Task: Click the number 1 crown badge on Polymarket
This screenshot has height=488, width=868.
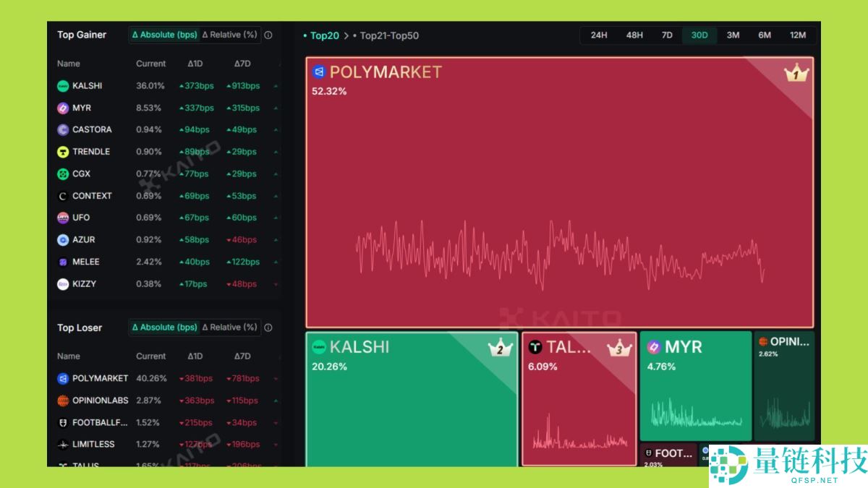Action: point(796,74)
